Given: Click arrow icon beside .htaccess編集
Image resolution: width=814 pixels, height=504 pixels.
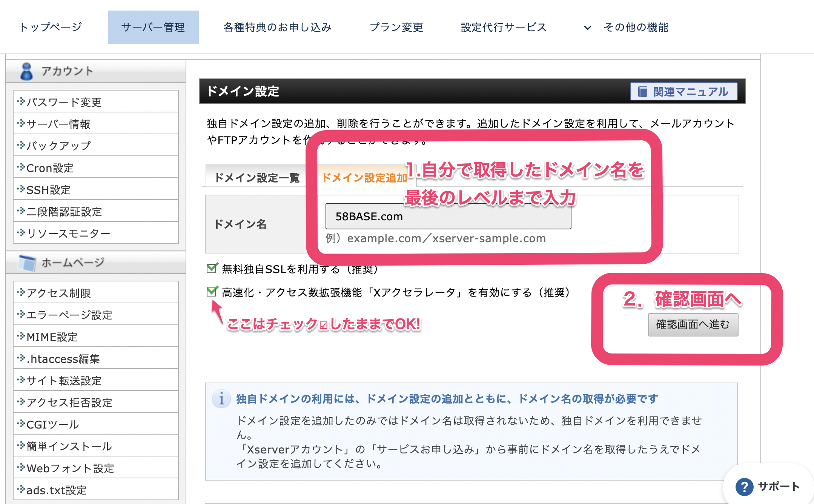Looking at the screenshot, I should [21, 358].
